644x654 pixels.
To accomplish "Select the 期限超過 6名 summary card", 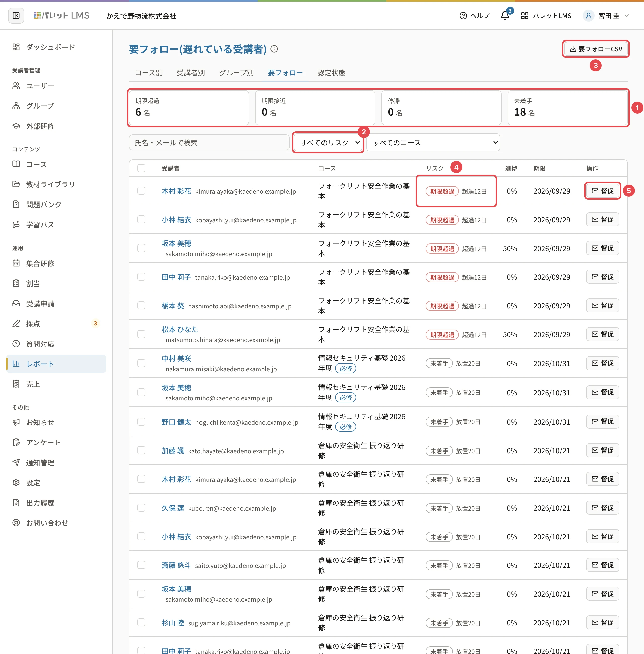I will [189, 108].
